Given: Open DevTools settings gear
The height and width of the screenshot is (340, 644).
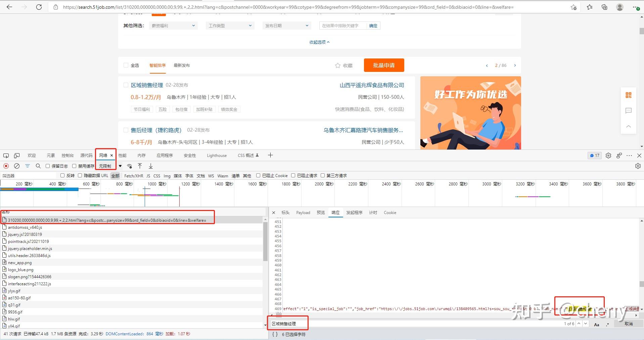Looking at the screenshot, I should tap(608, 155).
